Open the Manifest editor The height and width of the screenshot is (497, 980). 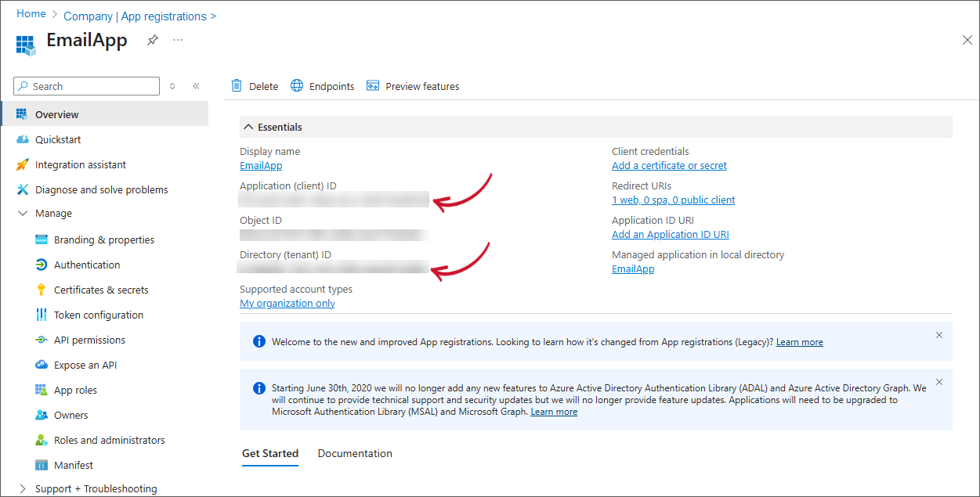coord(74,466)
